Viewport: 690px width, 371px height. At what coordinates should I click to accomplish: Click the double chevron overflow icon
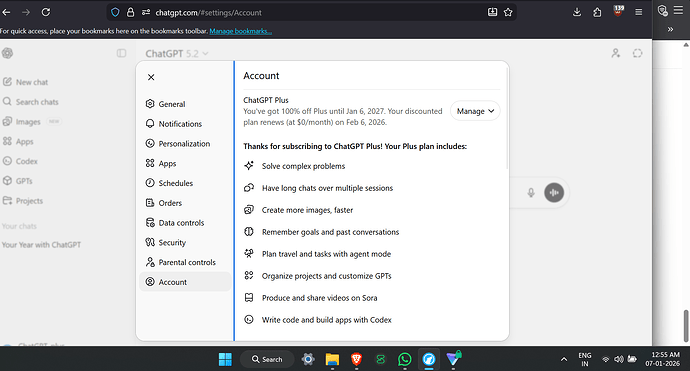pyautogui.click(x=670, y=29)
